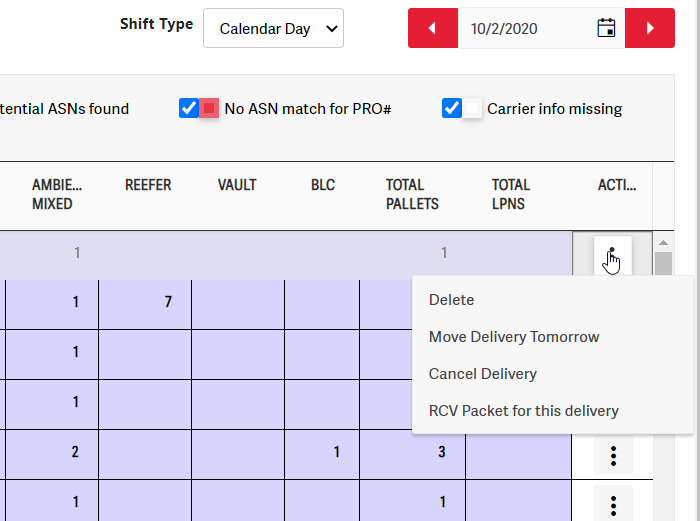Click the red No ASN match color swatch
This screenshot has height=521, width=700.
point(209,108)
